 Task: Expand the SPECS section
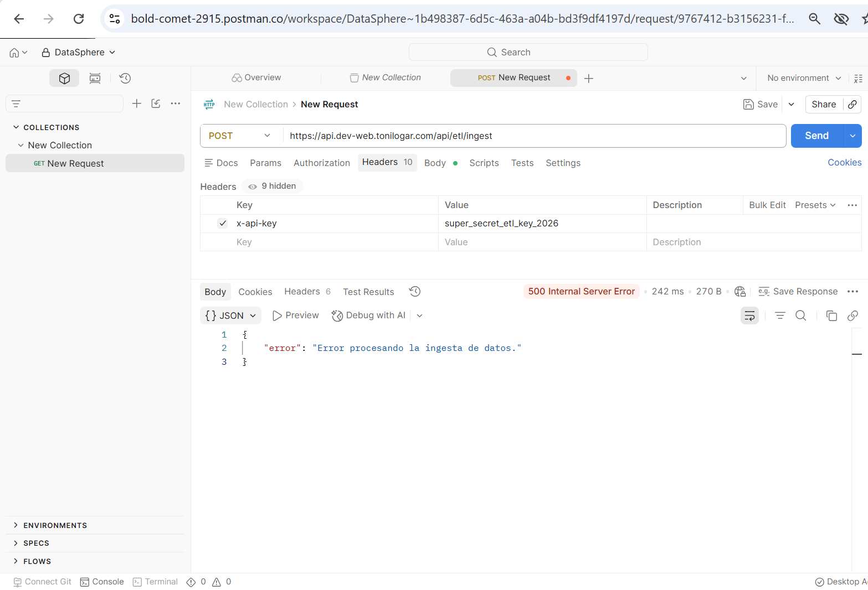click(x=16, y=543)
